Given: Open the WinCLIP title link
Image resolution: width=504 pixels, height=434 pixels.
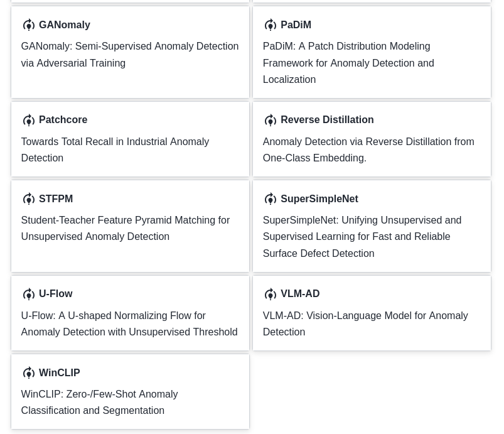Looking at the screenshot, I should coord(59,372).
